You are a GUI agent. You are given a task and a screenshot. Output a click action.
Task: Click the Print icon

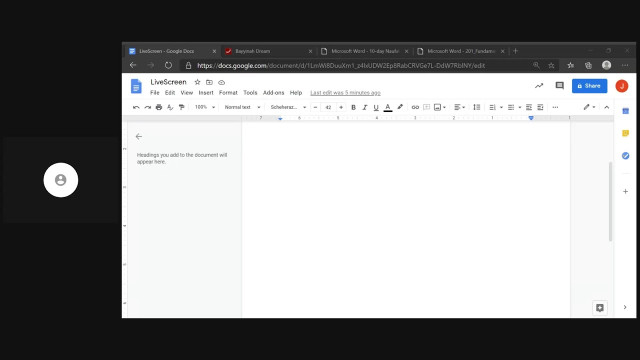click(x=159, y=107)
